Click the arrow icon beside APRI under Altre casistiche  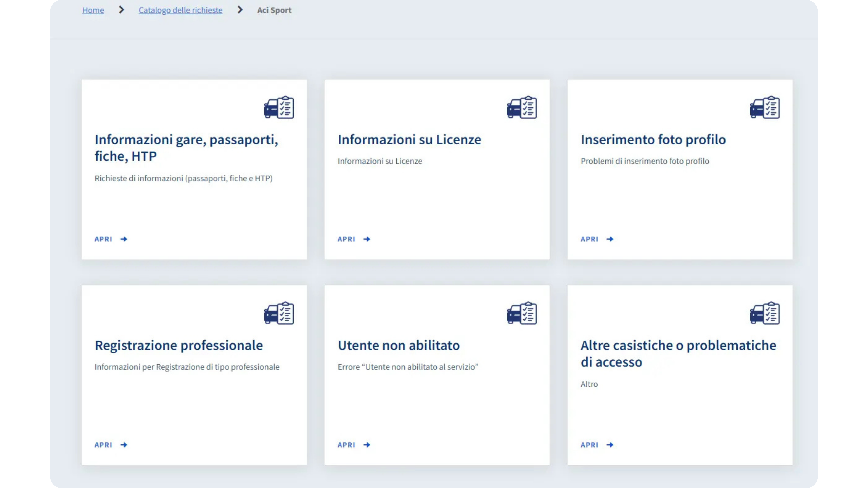coord(610,445)
